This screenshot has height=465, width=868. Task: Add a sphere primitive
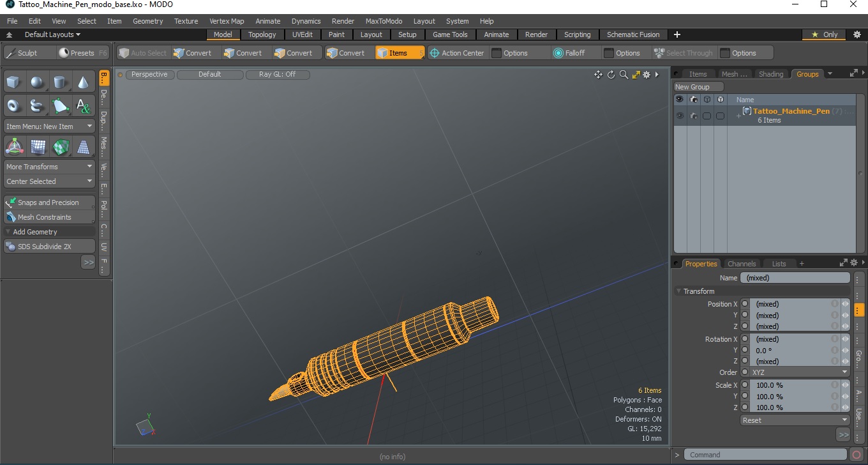[x=37, y=82]
